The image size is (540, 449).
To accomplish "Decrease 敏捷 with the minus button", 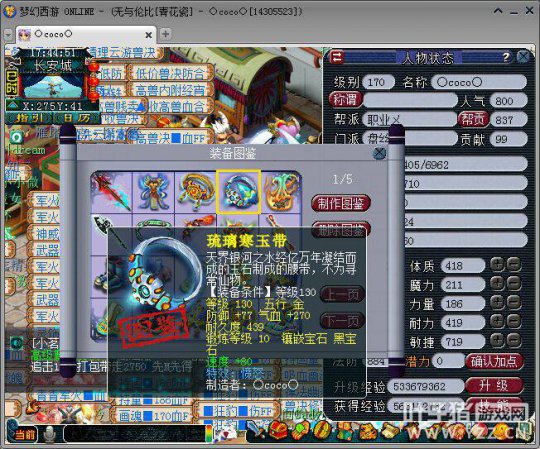I will click(x=514, y=341).
